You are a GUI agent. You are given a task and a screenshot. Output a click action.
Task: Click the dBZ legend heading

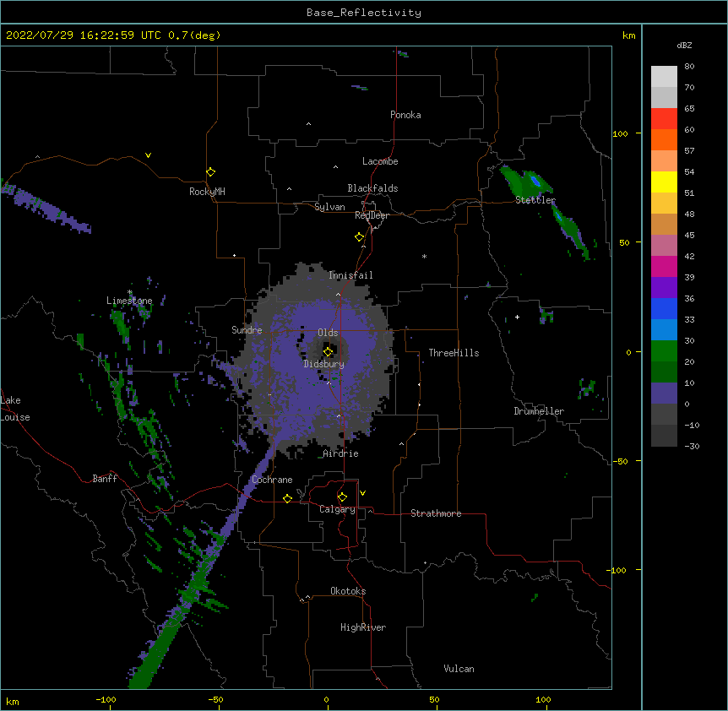point(684,45)
